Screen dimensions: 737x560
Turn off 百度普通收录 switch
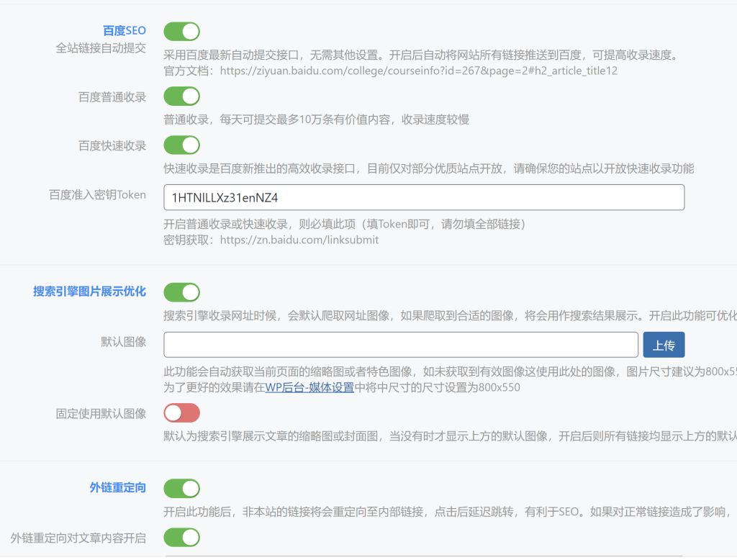(181, 96)
